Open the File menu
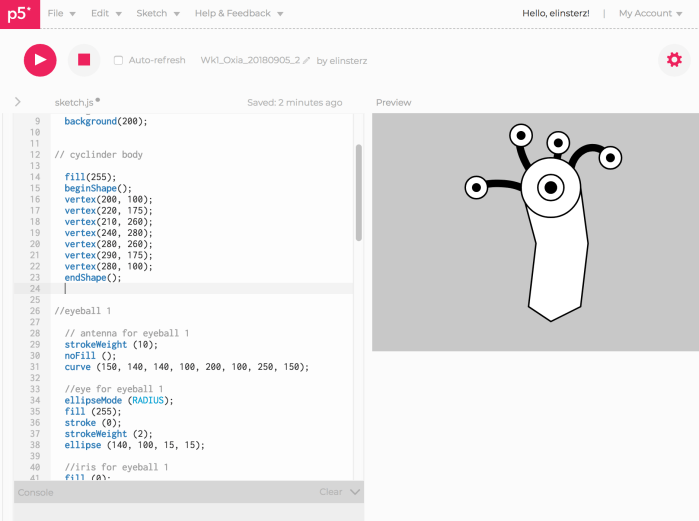Viewport: 699px width, 521px height. (x=62, y=13)
